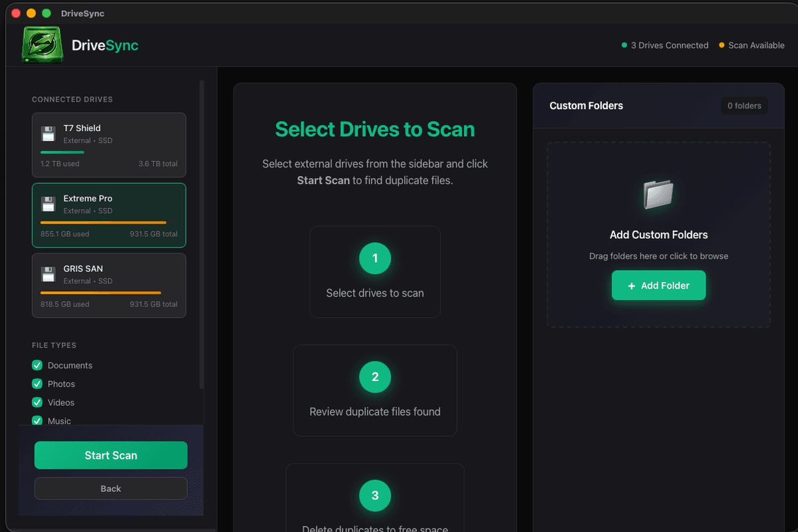The width and height of the screenshot is (798, 532).
Task: Uncheck the Documents file type
Action: click(x=37, y=365)
